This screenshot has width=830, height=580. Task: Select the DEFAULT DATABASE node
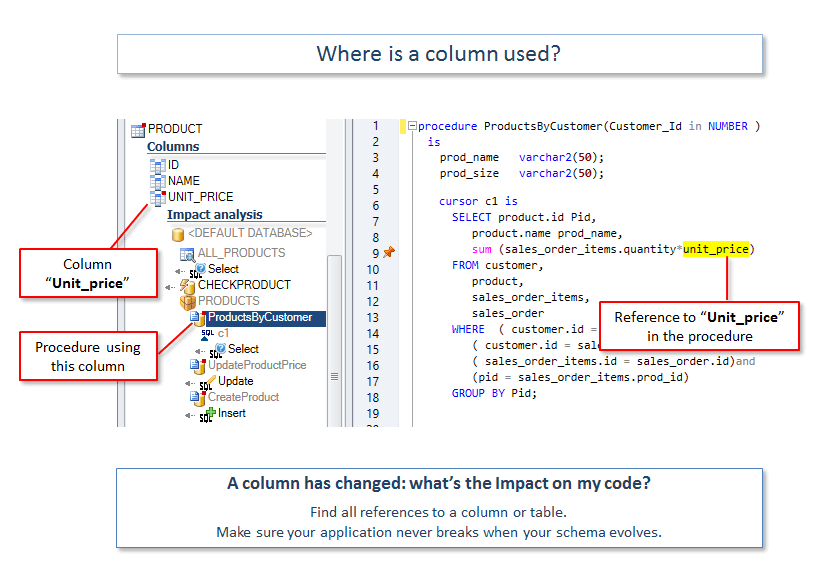pos(250,233)
